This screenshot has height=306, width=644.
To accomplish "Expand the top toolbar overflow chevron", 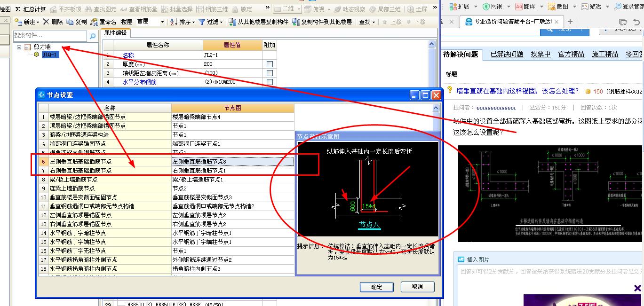I will click(x=268, y=8).
